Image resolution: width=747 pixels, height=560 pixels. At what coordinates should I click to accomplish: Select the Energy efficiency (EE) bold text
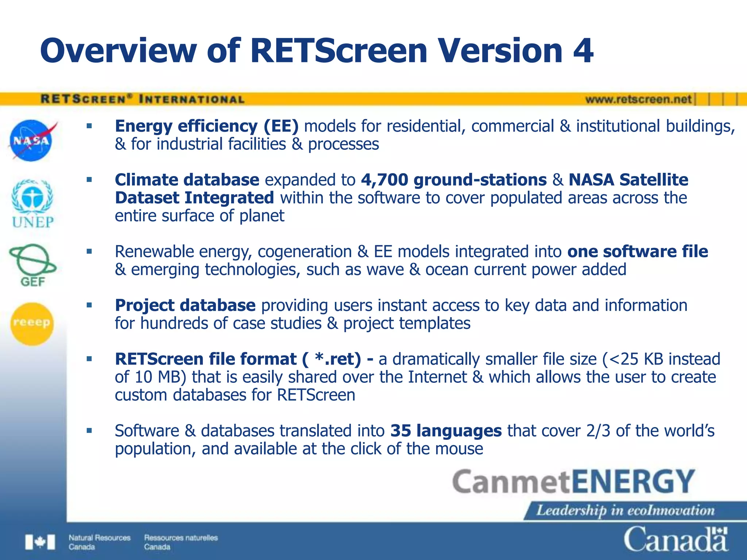[206, 126]
